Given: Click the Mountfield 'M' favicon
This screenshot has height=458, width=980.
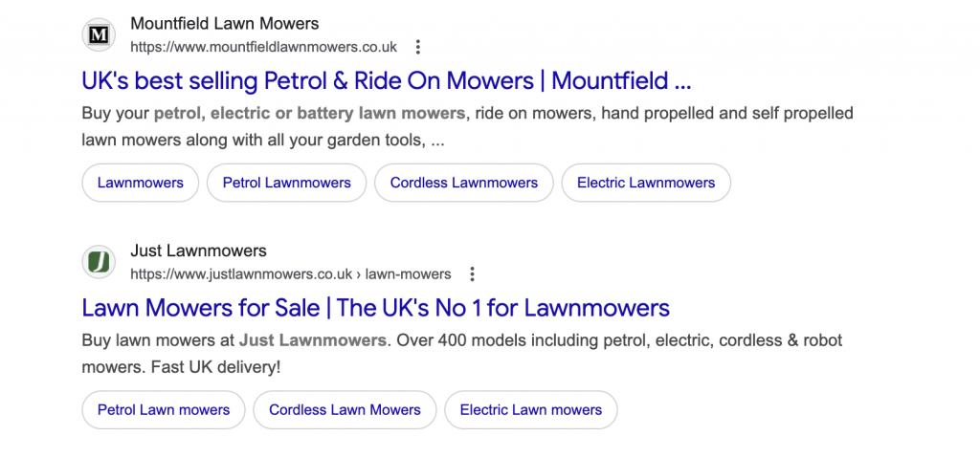Looking at the screenshot, I should coord(99,35).
